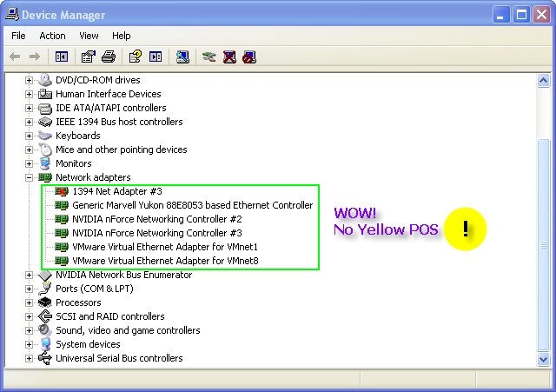Click the Monitors category icon
The height and width of the screenshot is (392, 556).
pos(45,163)
